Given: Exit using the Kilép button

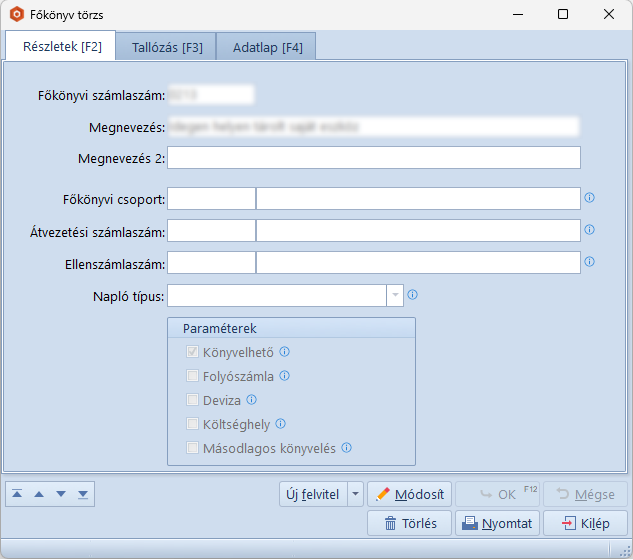Looking at the screenshot, I should 585,523.
